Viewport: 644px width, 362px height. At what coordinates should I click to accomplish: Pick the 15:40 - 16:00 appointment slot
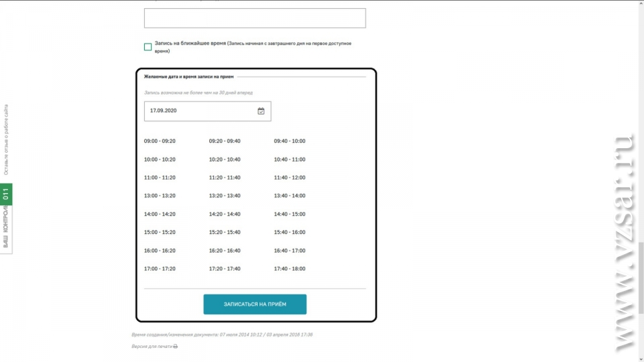pos(290,232)
